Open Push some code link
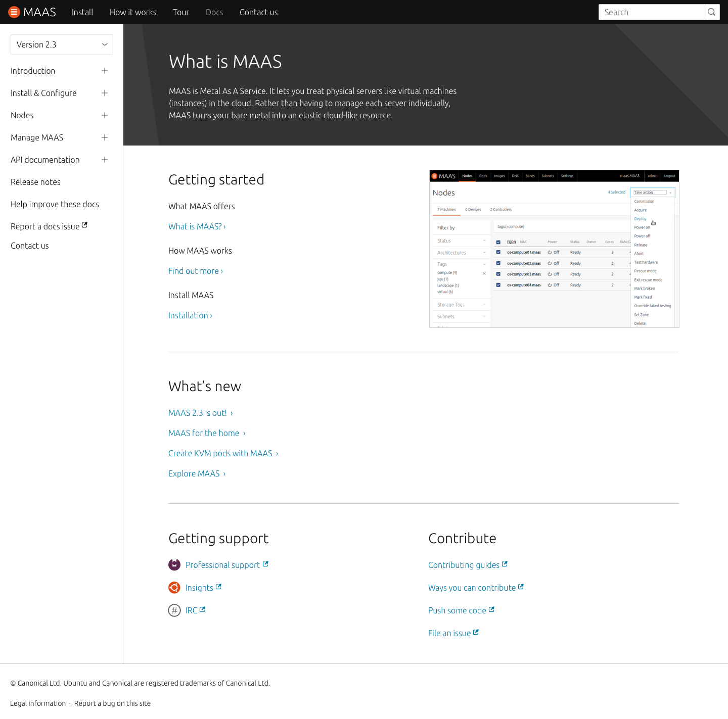 click(x=461, y=610)
